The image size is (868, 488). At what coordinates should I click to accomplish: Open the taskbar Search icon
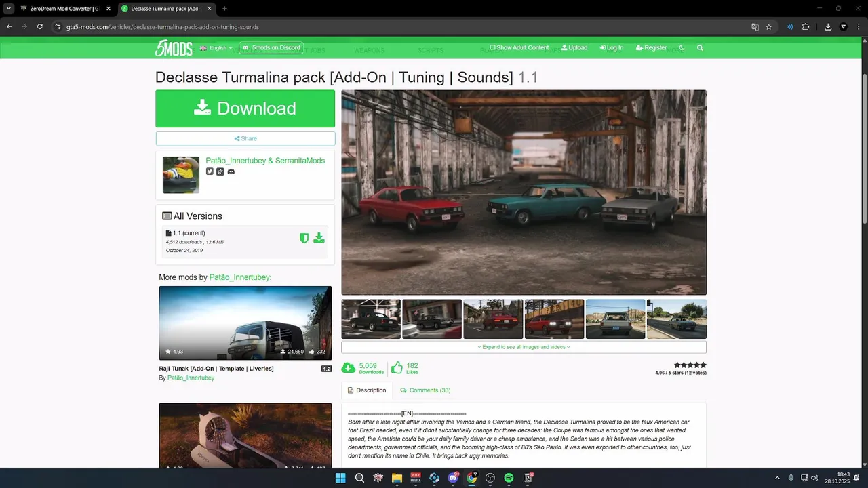(359, 478)
